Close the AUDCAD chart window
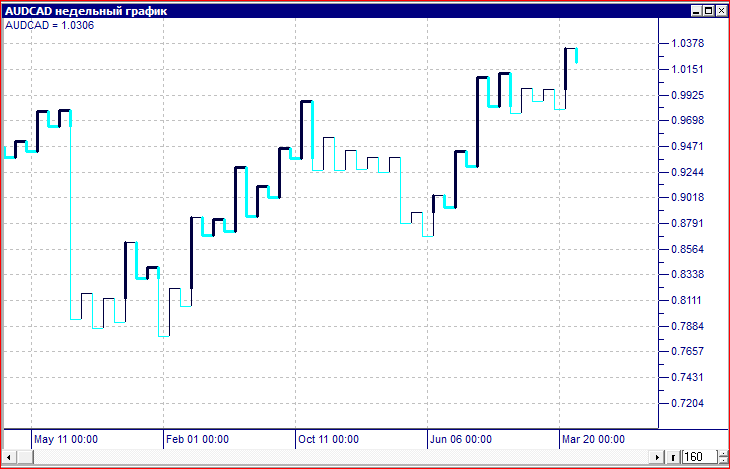The height and width of the screenshot is (469, 730). coord(720,11)
